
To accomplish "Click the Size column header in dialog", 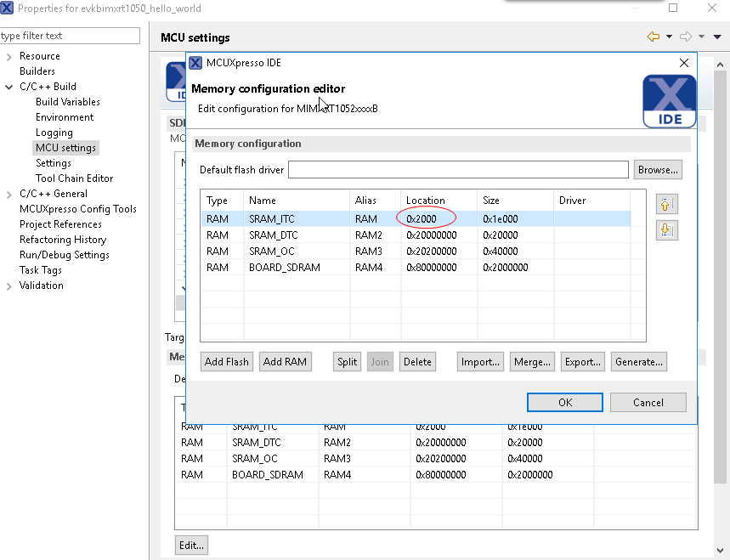I will pyautogui.click(x=516, y=201).
